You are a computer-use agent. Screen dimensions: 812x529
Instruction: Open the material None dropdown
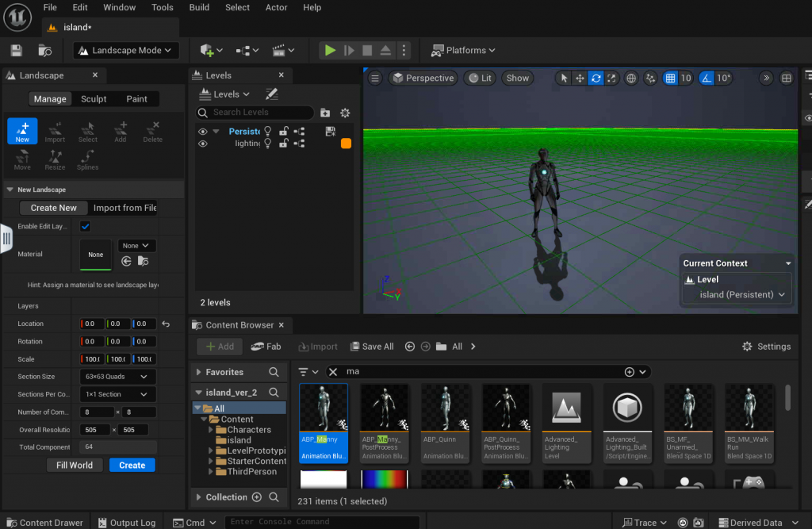(x=136, y=246)
